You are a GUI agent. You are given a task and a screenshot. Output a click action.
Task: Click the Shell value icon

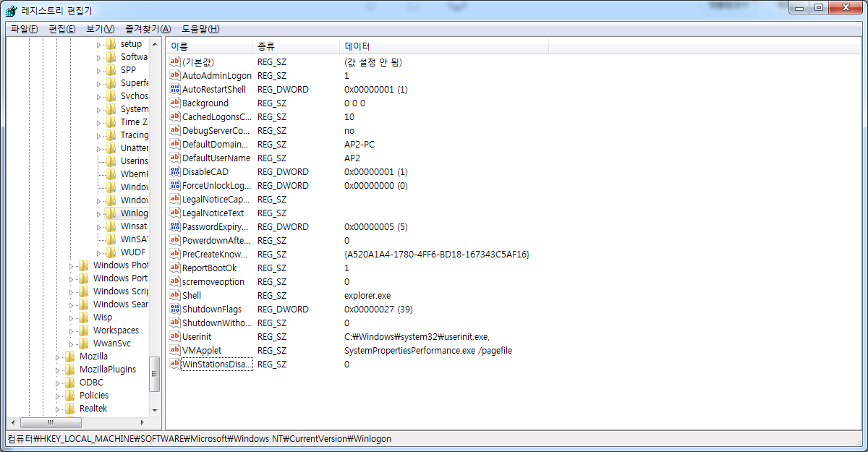click(174, 295)
